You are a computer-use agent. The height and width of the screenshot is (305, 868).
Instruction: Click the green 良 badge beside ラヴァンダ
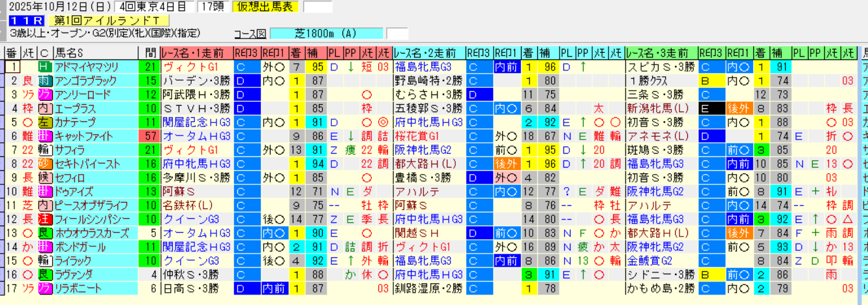click(45, 275)
